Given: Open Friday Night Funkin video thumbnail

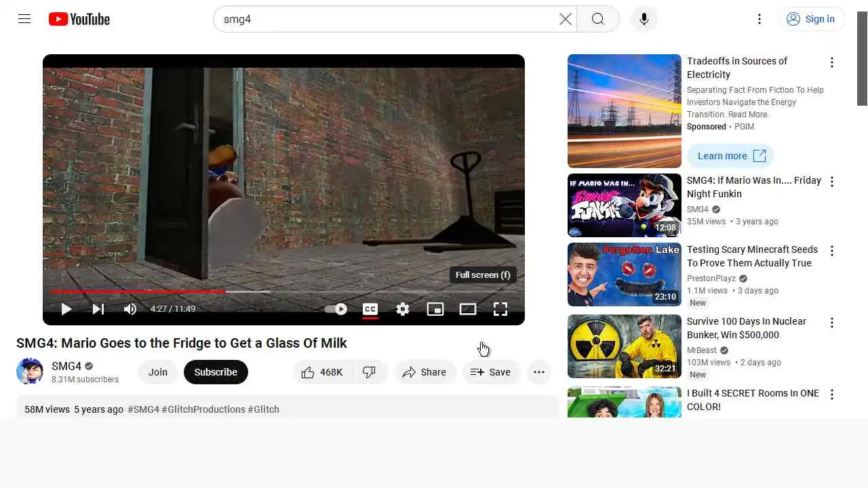Looking at the screenshot, I should point(625,205).
